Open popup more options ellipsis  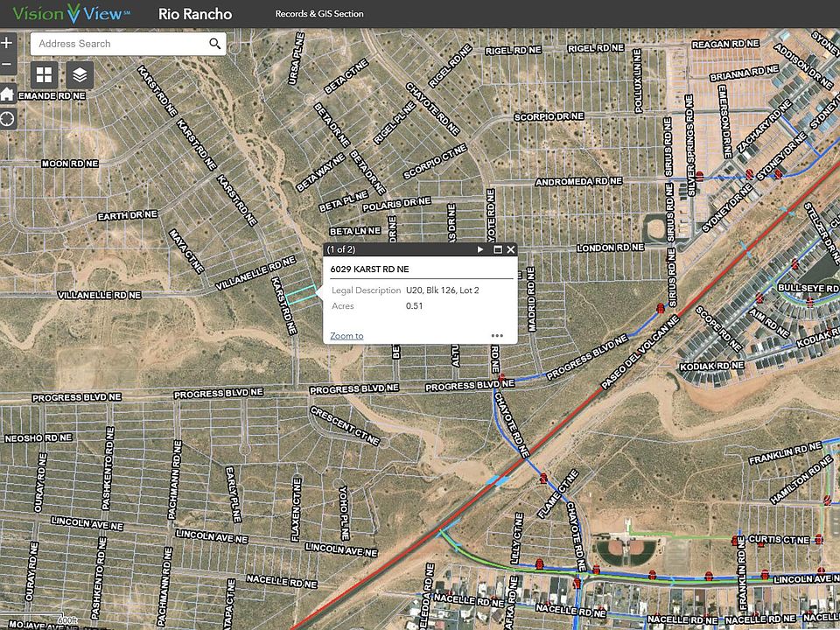coord(497,336)
